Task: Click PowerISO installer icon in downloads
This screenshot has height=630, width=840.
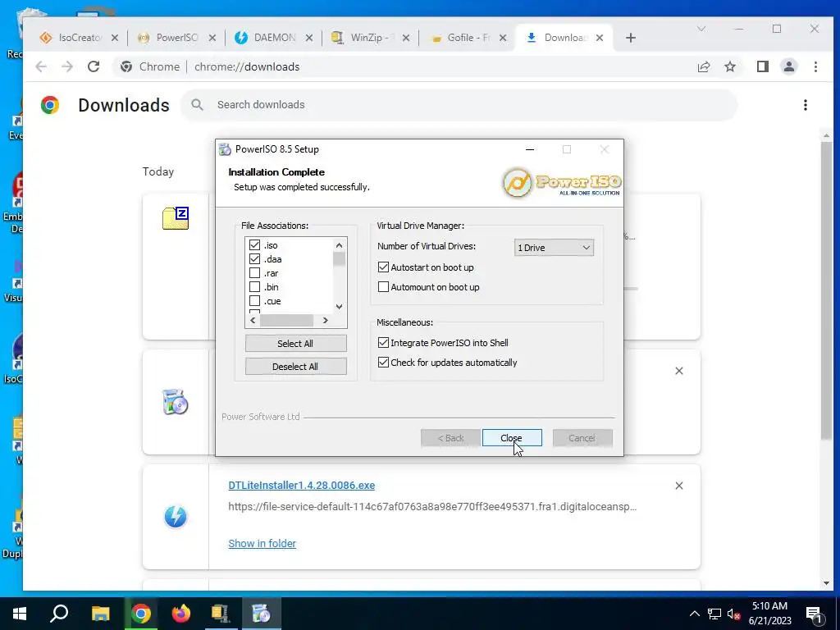Action: click(176, 402)
